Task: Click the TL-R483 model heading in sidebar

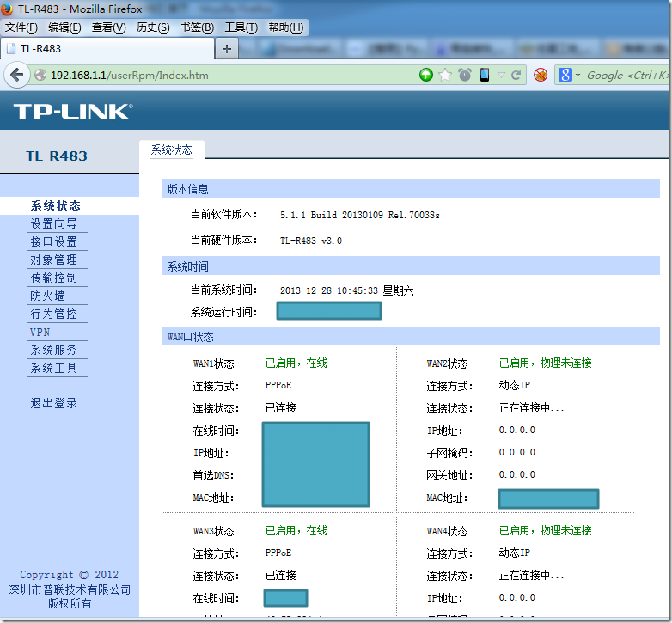Action: coord(57,156)
